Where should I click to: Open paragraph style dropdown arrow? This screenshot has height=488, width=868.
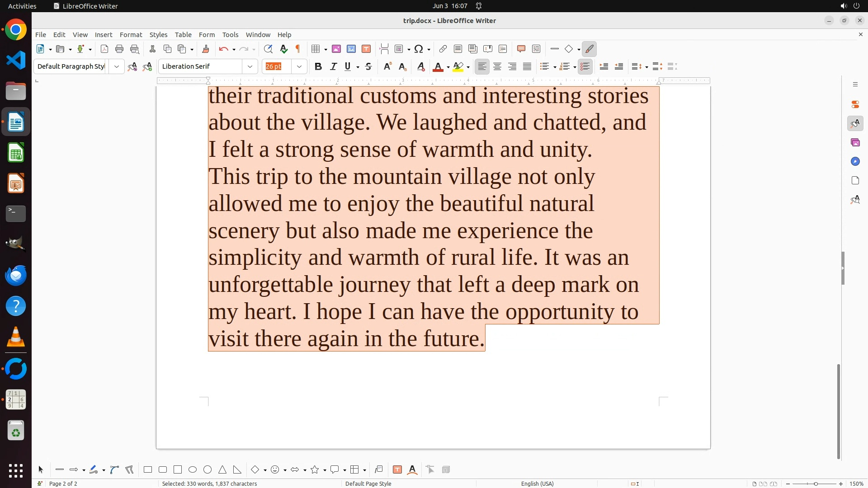[117, 66]
